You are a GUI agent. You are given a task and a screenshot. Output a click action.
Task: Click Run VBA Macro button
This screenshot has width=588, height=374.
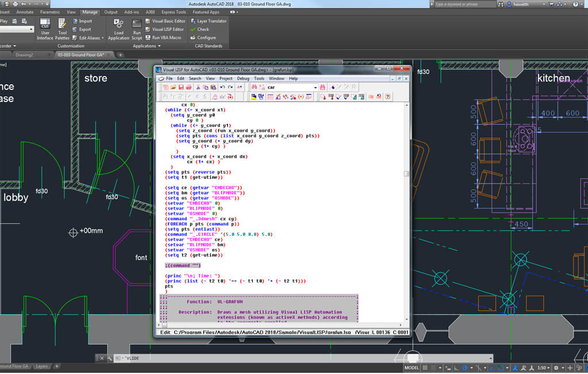[x=163, y=37]
